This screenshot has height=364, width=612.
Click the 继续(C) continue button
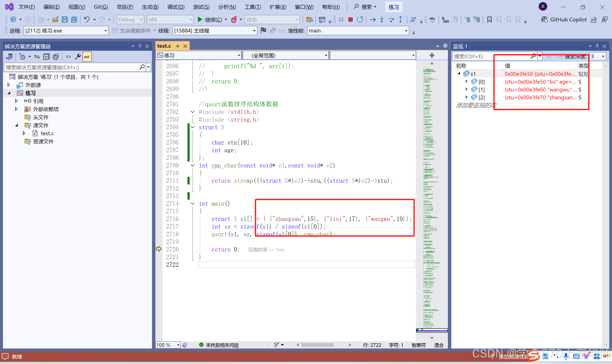(x=210, y=20)
